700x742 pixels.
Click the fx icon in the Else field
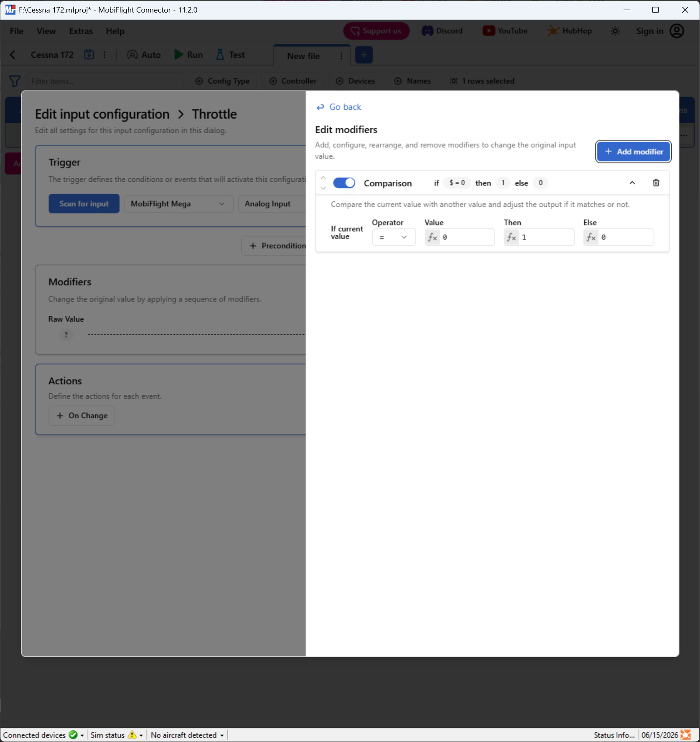click(x=591, y=237)
